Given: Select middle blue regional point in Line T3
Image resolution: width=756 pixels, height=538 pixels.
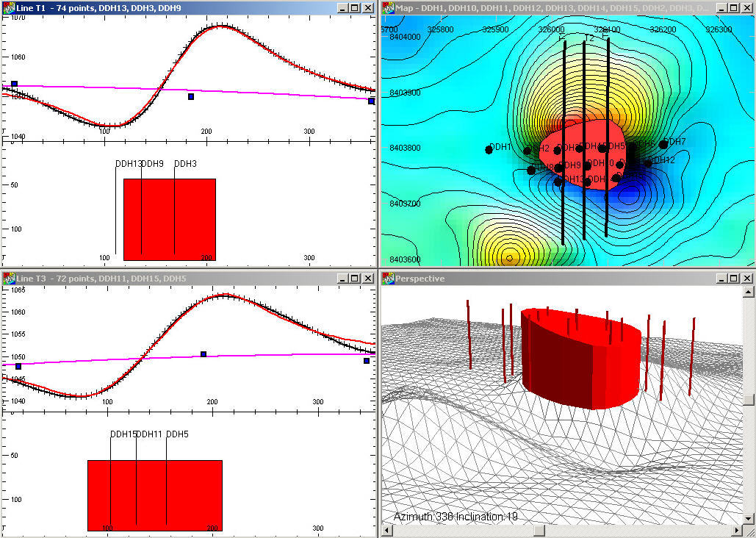Looking at the screenshot, I should point(204,354).
